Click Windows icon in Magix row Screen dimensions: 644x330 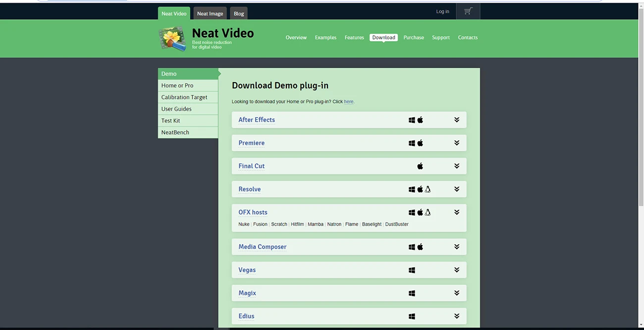412,293
